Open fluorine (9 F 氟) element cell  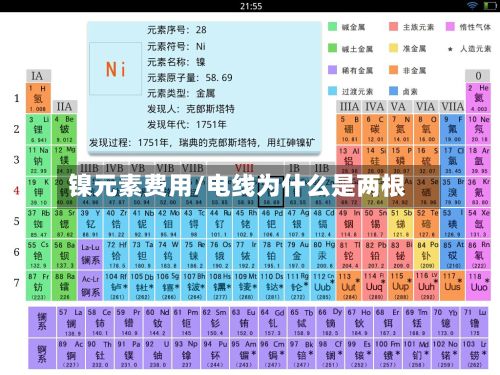(452, 129)
